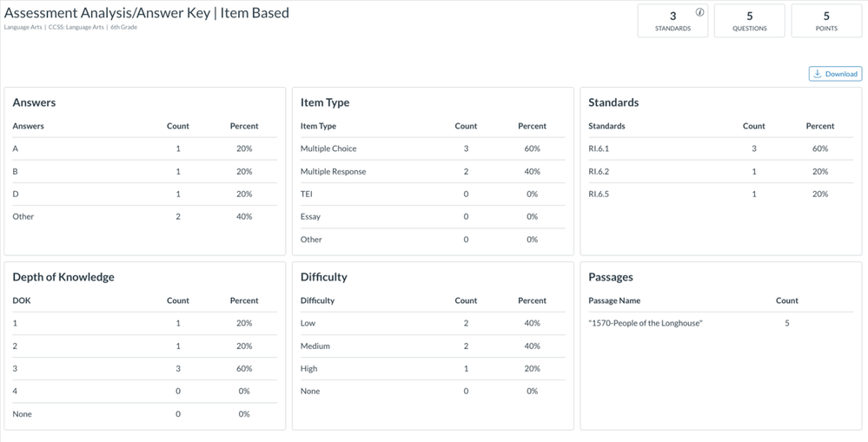Open the Points summary card

825,21
